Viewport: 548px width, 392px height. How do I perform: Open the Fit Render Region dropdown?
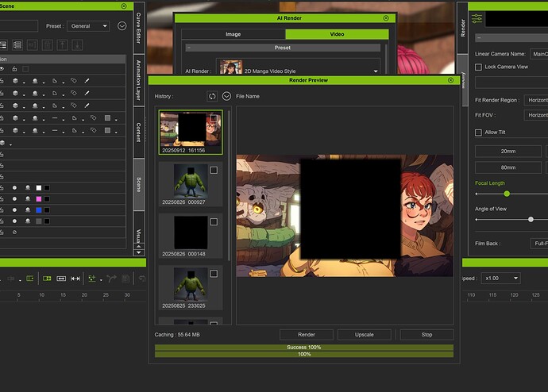pyautogui.click(x=536, y=100)
